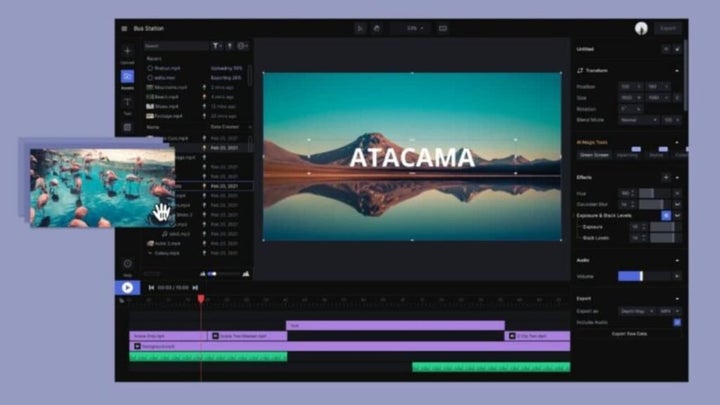Screen dimensions: 720x405
Task: Select the Text tool in the sidebar
Action: coord(128,102)
